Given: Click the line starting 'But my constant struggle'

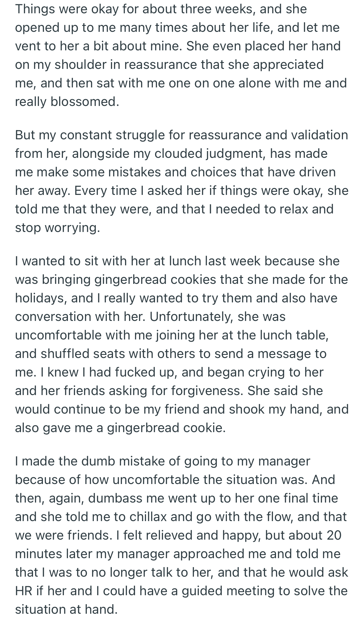Looking at the screenshot, I should 182,135.
